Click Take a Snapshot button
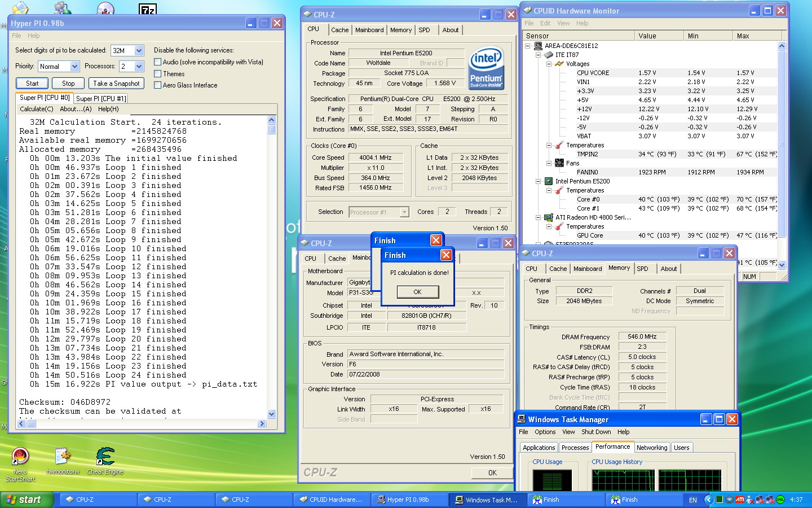This screenshot has height=508, width=812. click(116, 84)
